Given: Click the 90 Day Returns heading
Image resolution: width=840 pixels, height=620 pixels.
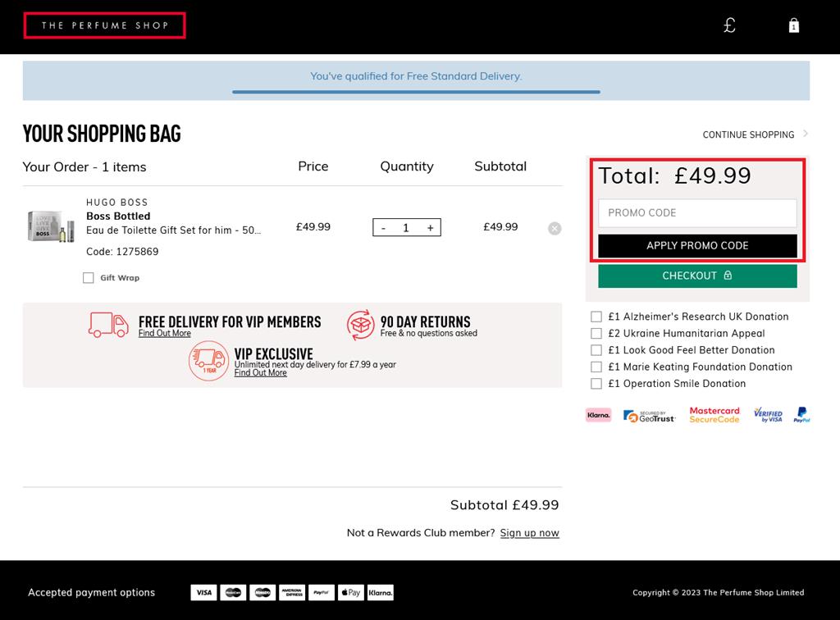Looking at the screenshot, I should 426,321.
